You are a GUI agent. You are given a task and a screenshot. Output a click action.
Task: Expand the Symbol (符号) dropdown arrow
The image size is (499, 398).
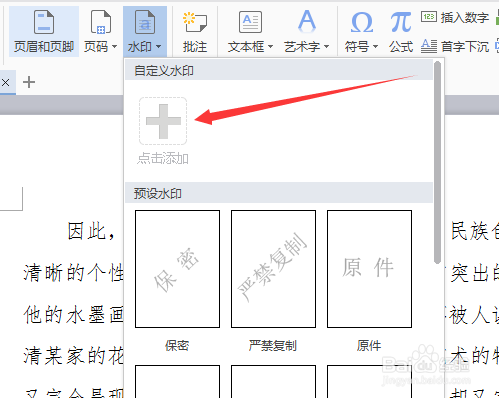(x=375, y=46)
